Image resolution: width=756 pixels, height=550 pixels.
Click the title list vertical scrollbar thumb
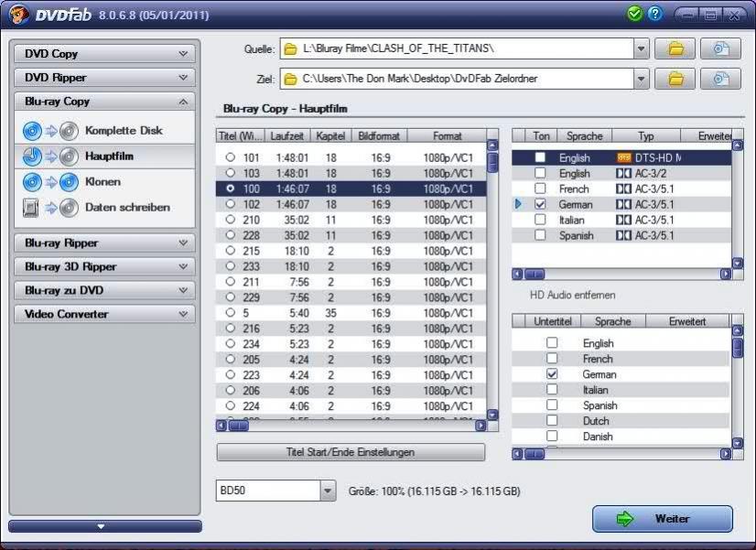[492, 163]
